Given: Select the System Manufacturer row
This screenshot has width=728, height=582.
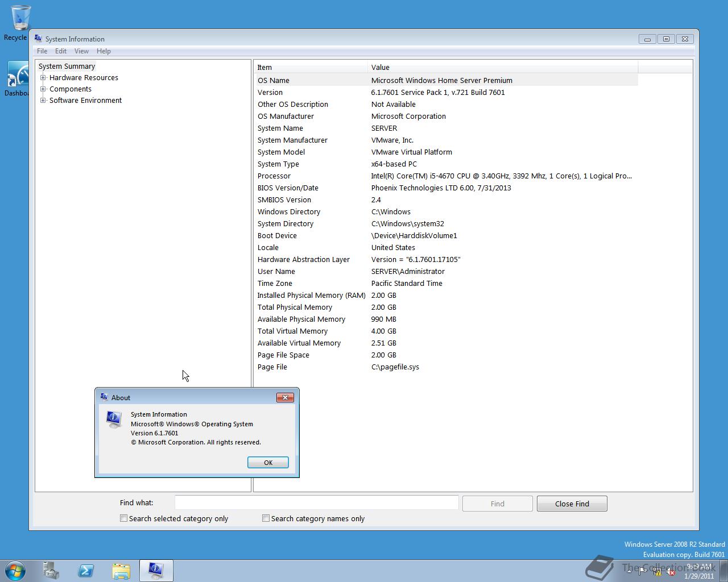Looking at the screenshot, I should (446, 140).
